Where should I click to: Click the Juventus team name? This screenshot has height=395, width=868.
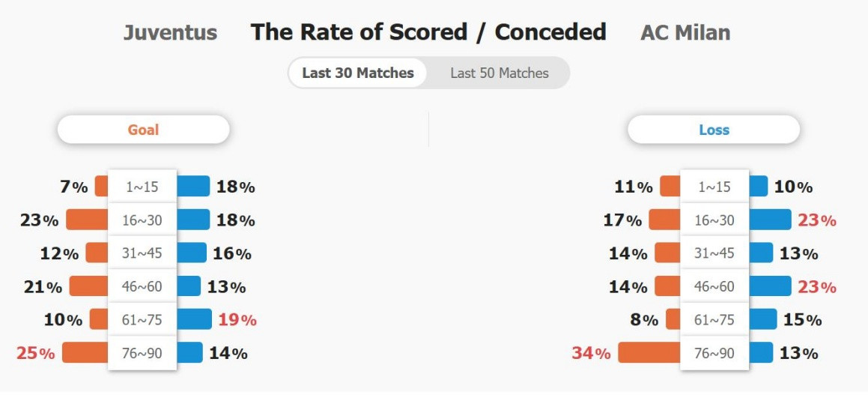[170, 33]
